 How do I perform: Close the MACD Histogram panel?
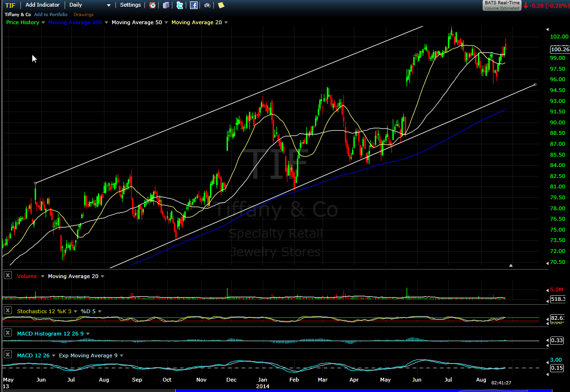point(8,334)
